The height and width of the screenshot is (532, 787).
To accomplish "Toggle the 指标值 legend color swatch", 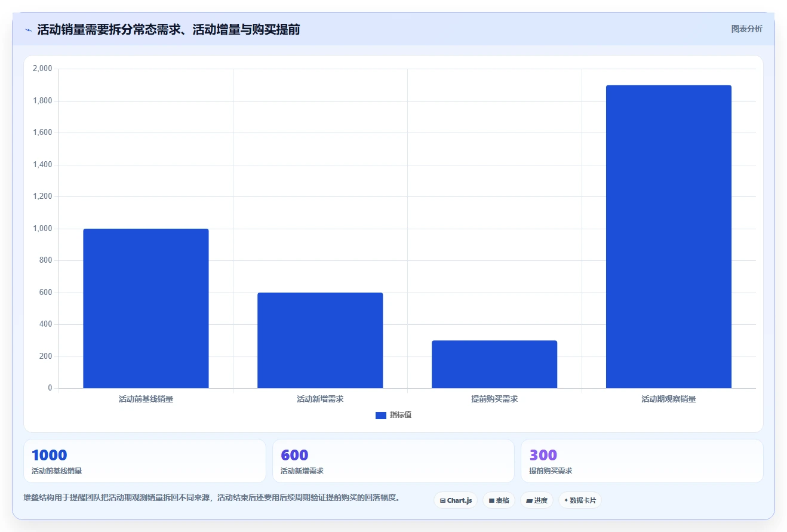I will [381, 416].
